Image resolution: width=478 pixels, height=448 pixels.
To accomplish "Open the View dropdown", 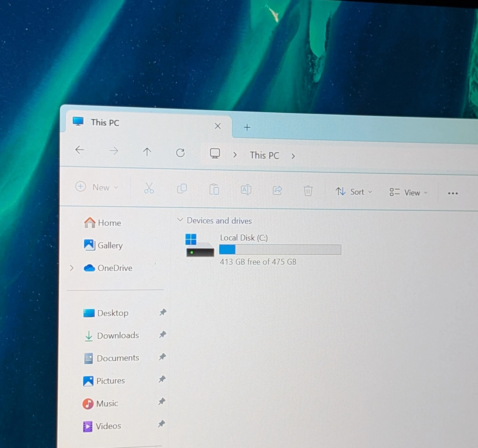I will click(x=409, y=192).
